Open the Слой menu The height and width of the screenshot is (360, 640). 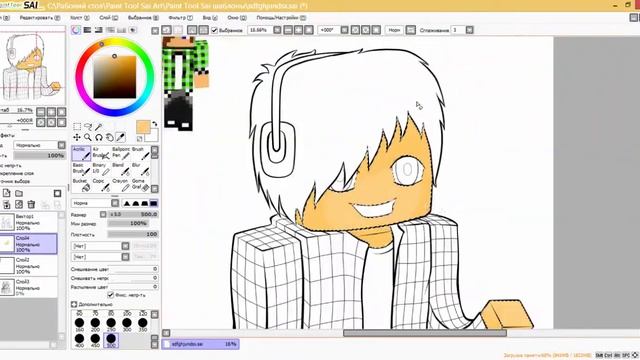tap(109, 18)
